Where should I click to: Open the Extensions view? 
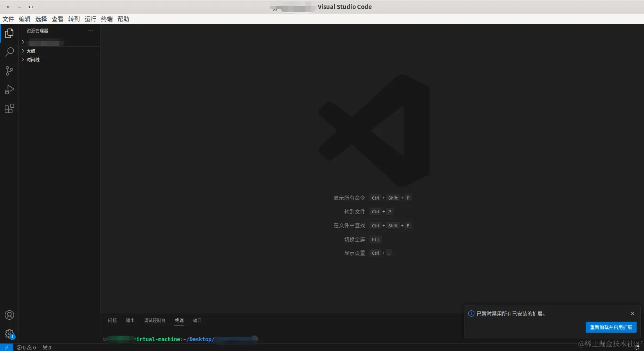tap(9, 108)
